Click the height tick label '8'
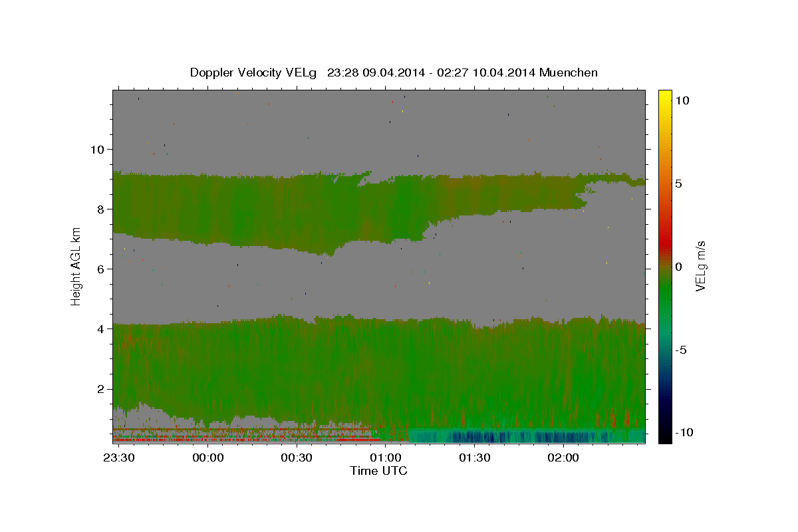This screenshot has width=798, height=532. tap(100, 209)
